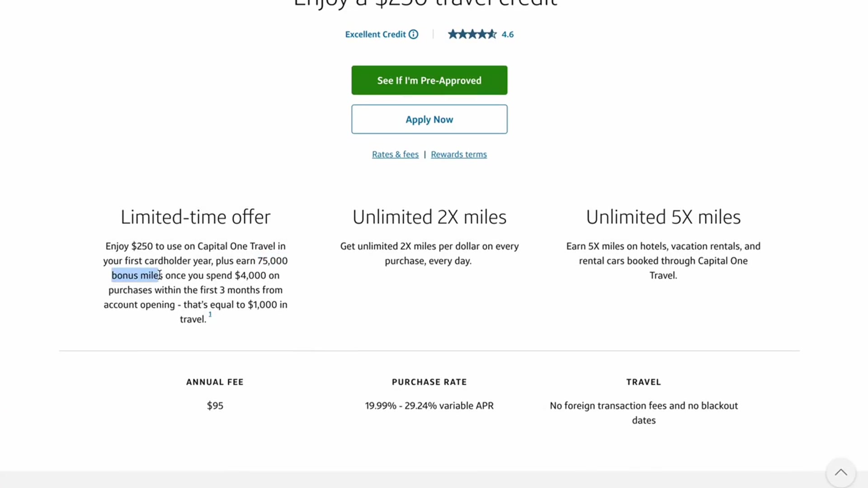Click the Unlimited 2X miles heading
868x488 pixels.
tap(429, 217)
